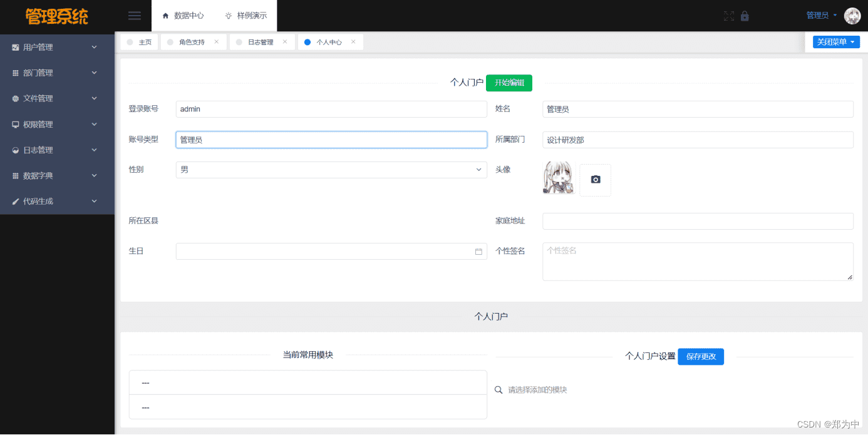The image size is (868, 435).
Task: Expand the 数据字典 menu chevron
Action: coord(95,176)
